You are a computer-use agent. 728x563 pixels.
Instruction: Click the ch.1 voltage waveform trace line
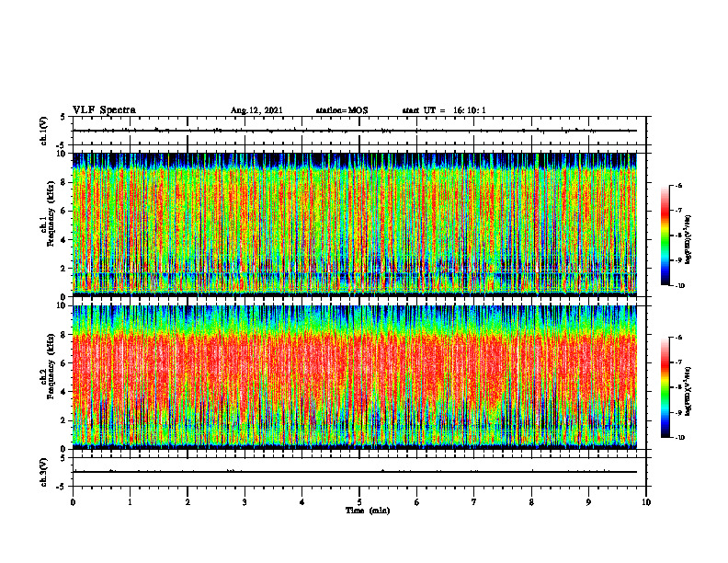pyautogui.click(x=355, y=131)
